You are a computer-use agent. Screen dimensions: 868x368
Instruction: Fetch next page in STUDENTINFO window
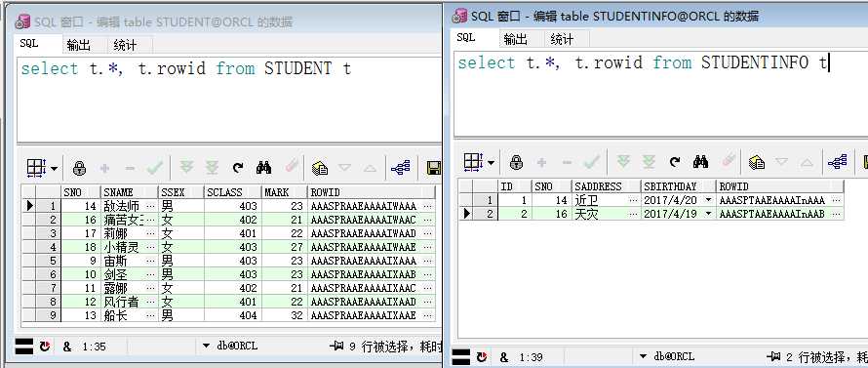point(623,162)
